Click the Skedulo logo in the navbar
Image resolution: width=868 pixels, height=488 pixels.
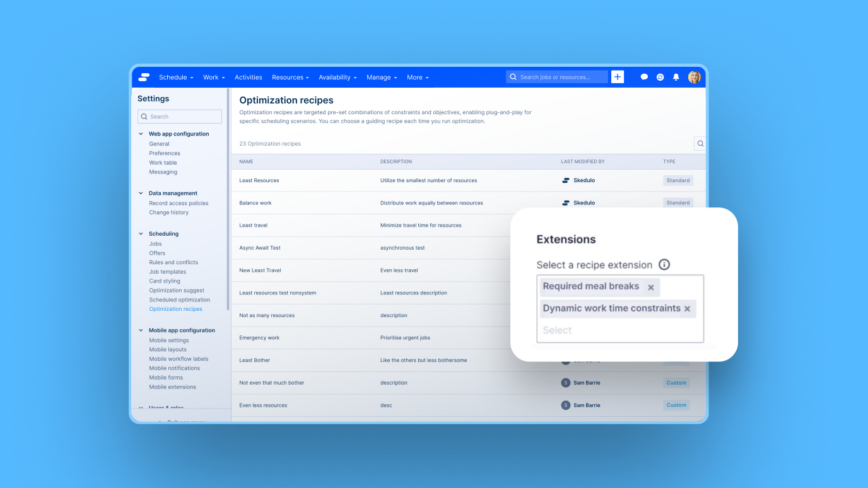144,77
